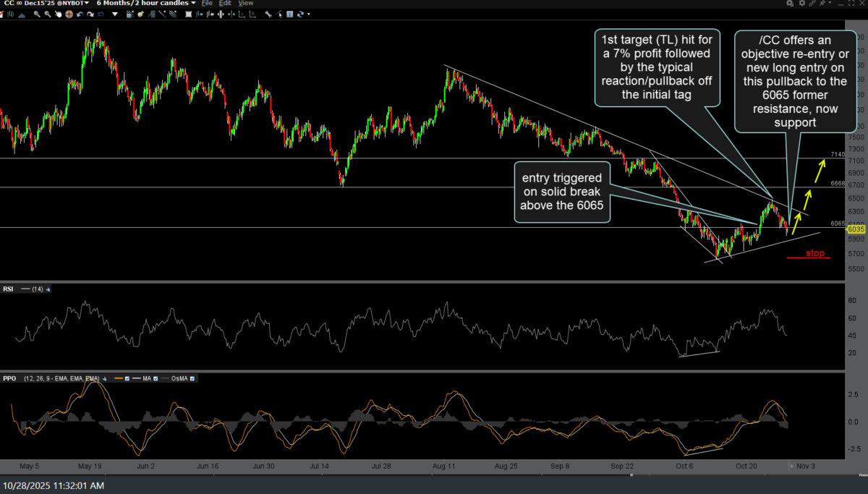This screenshot has width=868, height=494.
Task: Edit PPO indicator parameters button
Action: click(x=105, y=378)
